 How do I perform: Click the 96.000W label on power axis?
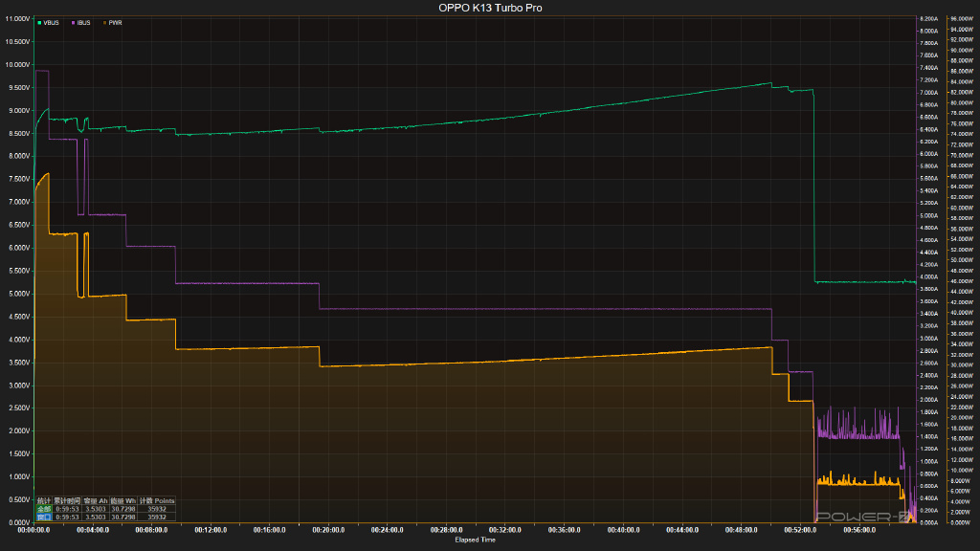960,19
